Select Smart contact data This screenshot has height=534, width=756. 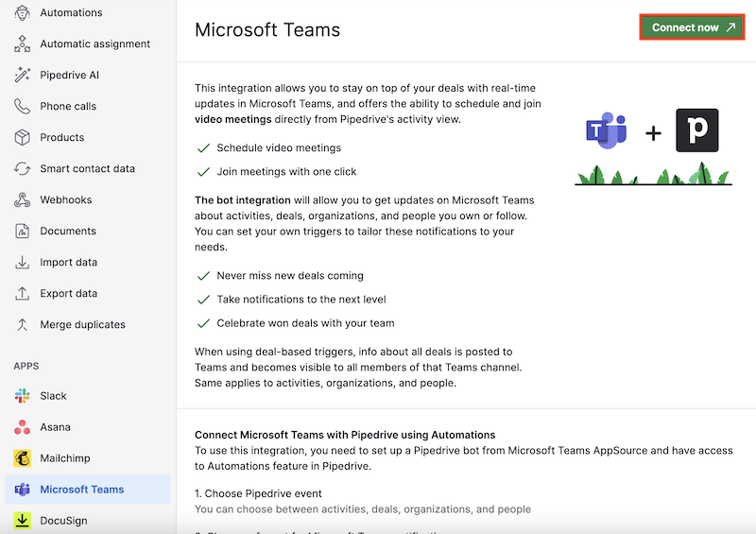88,168
